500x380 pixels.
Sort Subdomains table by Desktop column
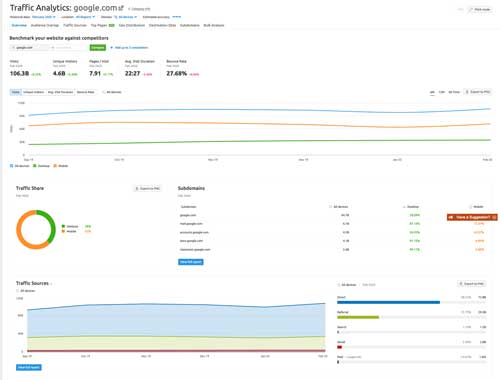coord(411,207)
